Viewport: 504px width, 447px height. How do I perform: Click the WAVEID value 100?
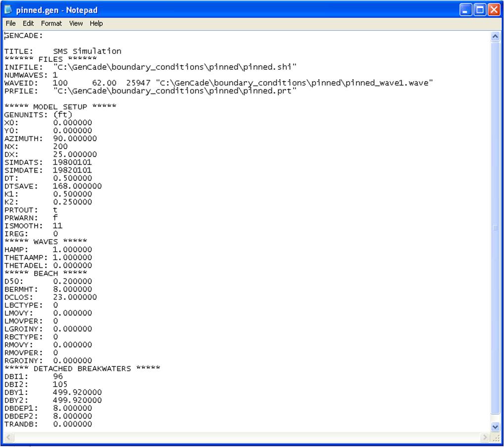pos(60,83)
